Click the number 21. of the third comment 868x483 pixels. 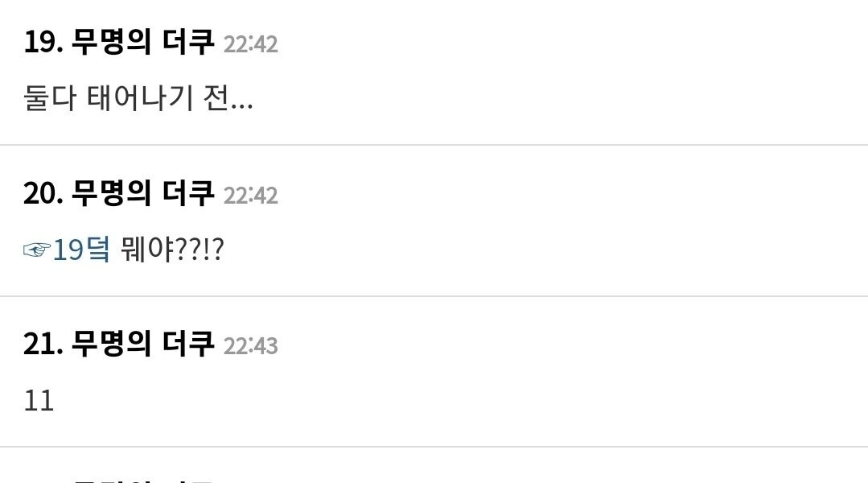(43, 344)
